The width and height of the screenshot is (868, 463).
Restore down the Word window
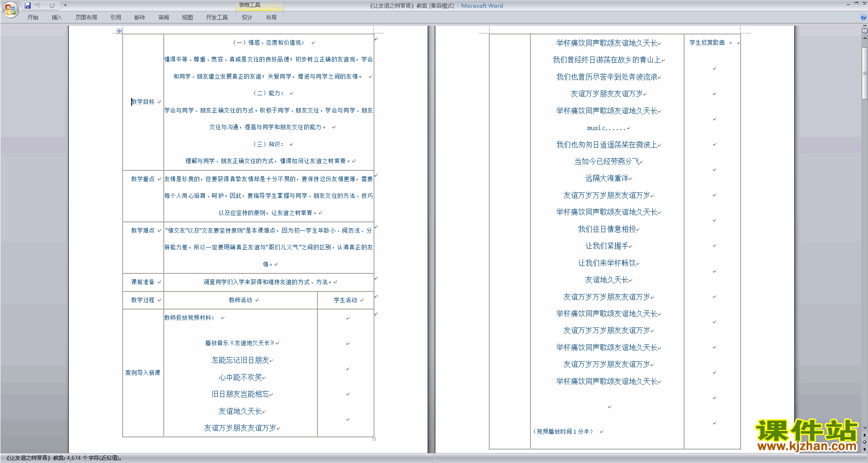856,4
